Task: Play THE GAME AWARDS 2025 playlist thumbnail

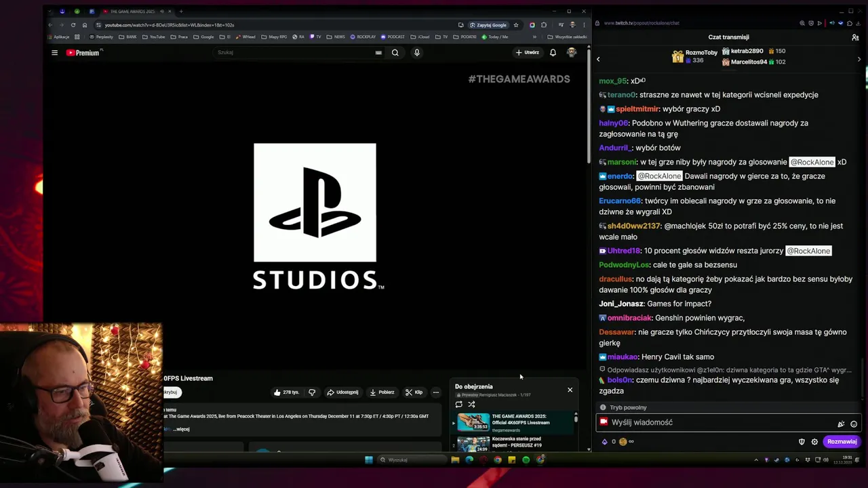Action: click(473, 422)
